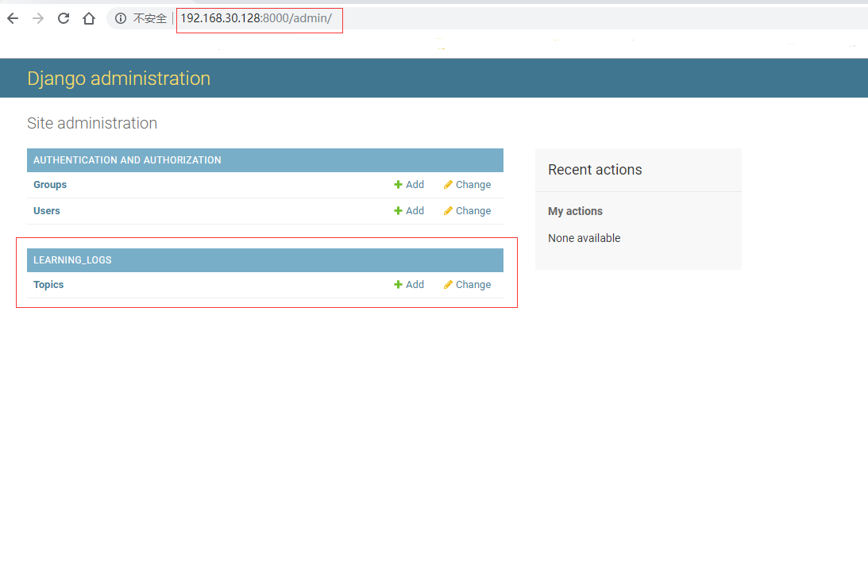Viewport: 868px width, 588px height.
Task: Open the Groups admin page
Action: [49, 184]
